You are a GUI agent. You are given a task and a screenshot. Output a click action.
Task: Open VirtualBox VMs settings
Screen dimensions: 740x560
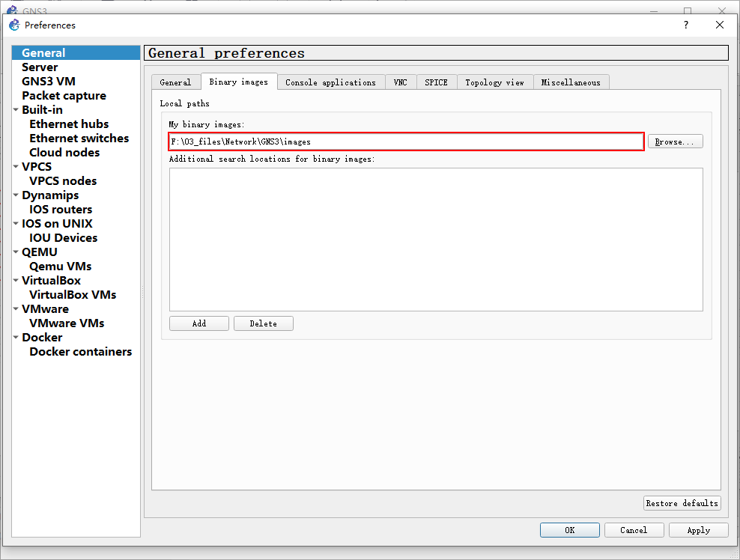pyautogui.click(x=72, y=294)
